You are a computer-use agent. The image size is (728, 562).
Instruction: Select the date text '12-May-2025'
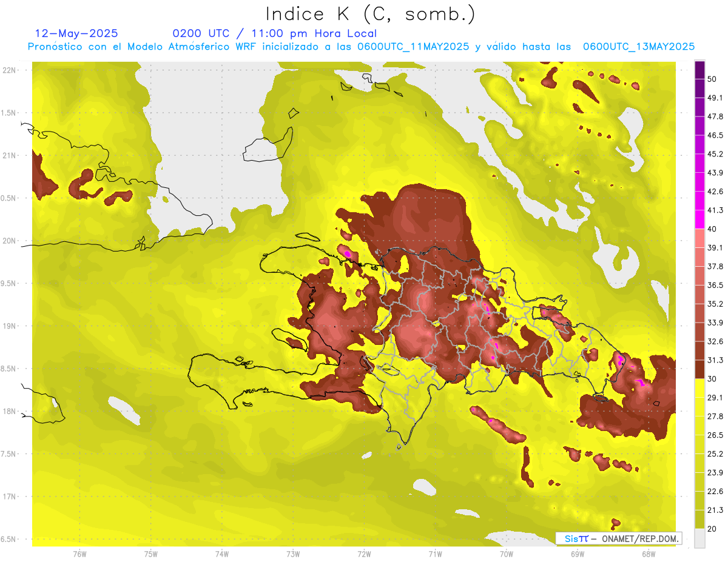[77, 33]
